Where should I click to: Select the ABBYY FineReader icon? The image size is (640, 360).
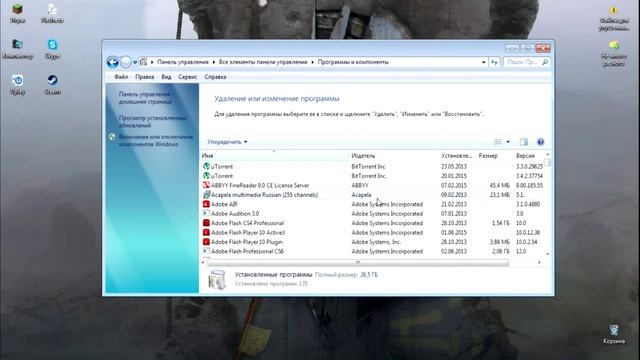pyautogui.click(x=207, y=185)
